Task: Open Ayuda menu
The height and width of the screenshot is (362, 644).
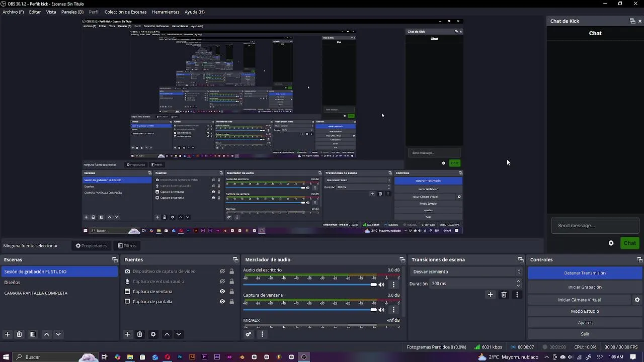Action: tap(194, 12)
